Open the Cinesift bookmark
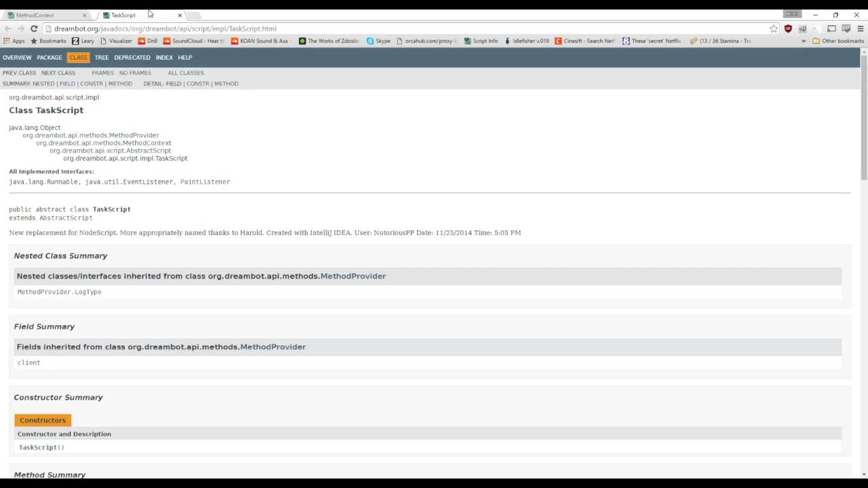This screenshot has width=868, height=488. 585,41
